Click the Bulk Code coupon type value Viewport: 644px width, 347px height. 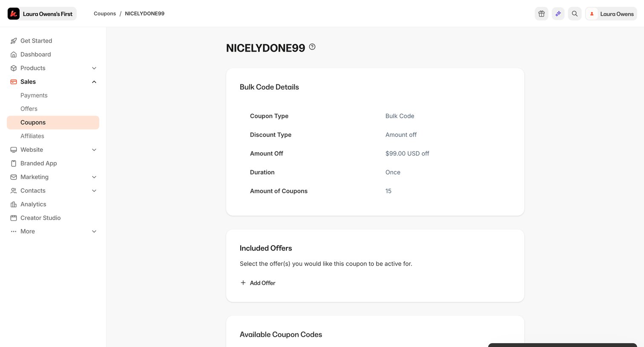point(400,116)
